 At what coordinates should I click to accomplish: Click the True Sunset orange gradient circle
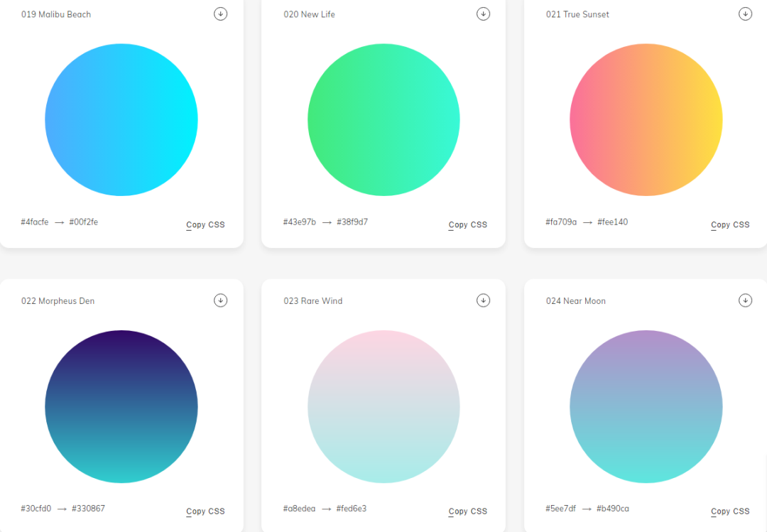[x=646, y=120]
